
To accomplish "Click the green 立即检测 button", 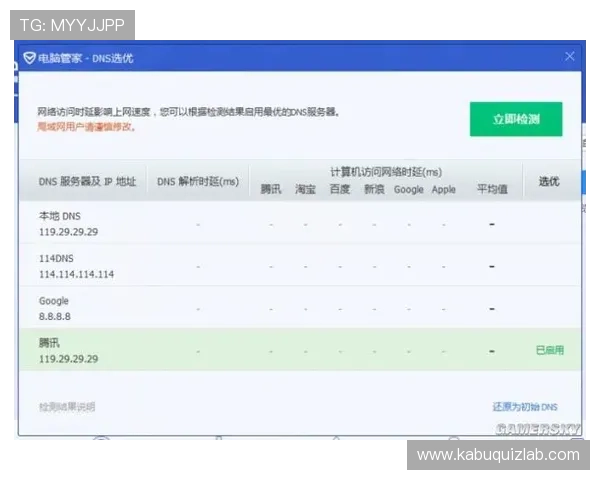I will point(516,119).
